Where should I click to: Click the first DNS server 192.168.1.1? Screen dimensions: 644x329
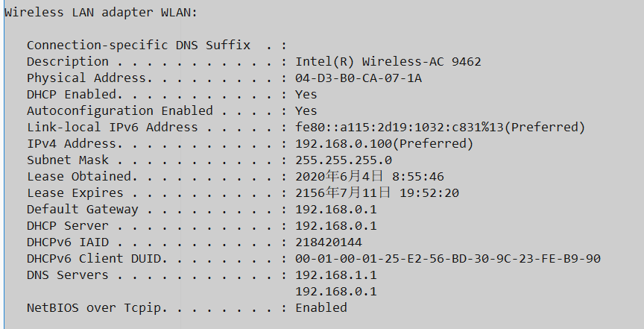click(x=336, y=275)
